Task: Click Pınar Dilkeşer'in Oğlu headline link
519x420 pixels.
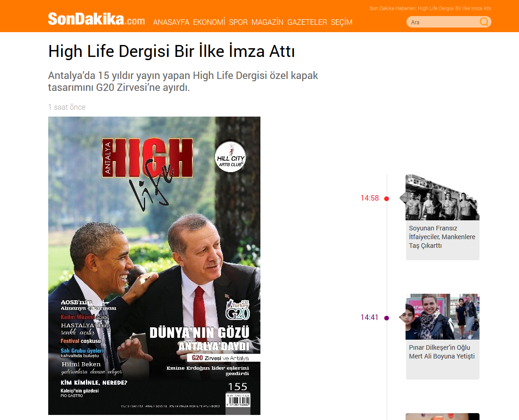Action: (x=441, y=352)
